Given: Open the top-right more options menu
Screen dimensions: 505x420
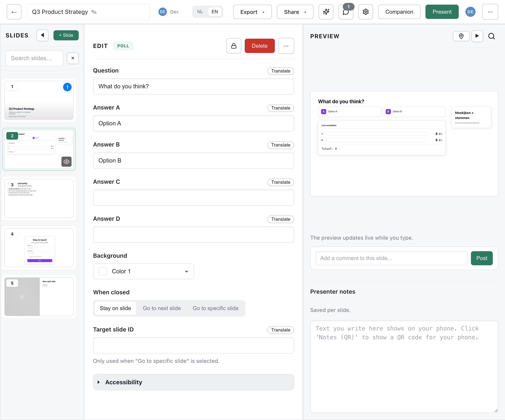Looking at the screenshot, I should (490, 12).
